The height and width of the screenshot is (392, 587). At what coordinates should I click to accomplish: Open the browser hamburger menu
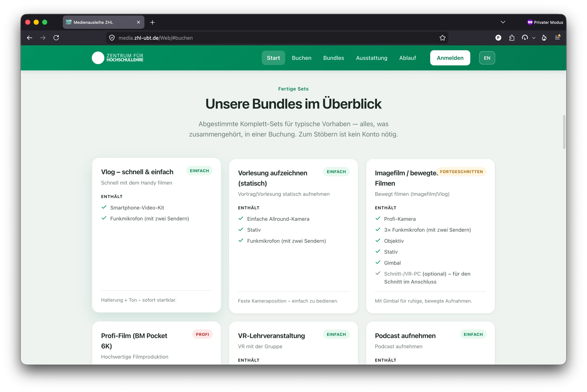click(557, 38)
